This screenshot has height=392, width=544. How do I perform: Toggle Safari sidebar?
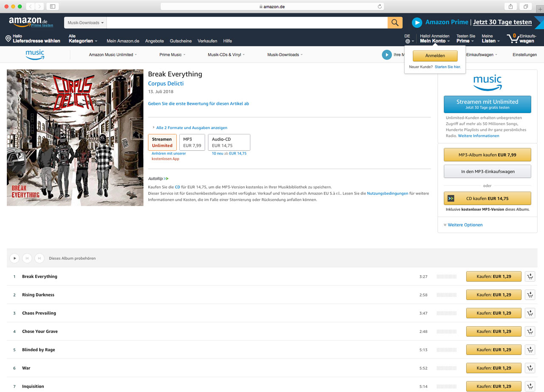pos(53,6)
